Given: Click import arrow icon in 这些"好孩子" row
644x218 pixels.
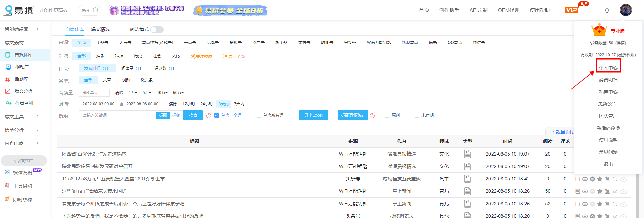Looking at the screenshot, I should coord(607,191).
